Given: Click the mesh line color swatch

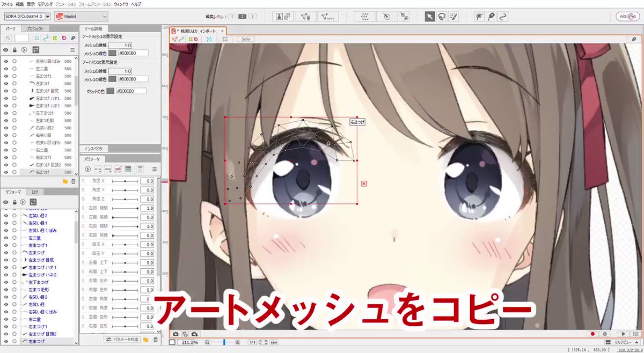Looking at the screenshot, I should [x=112, y=53].
